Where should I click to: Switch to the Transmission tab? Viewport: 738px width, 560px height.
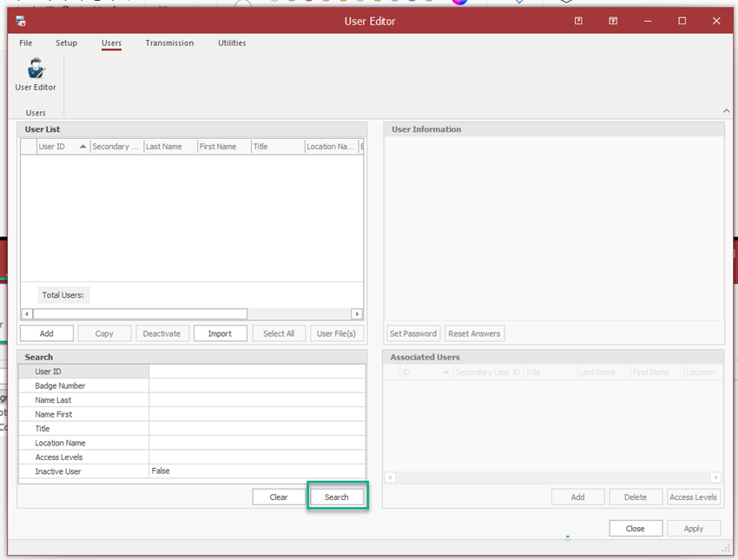[x=169, y=43]
